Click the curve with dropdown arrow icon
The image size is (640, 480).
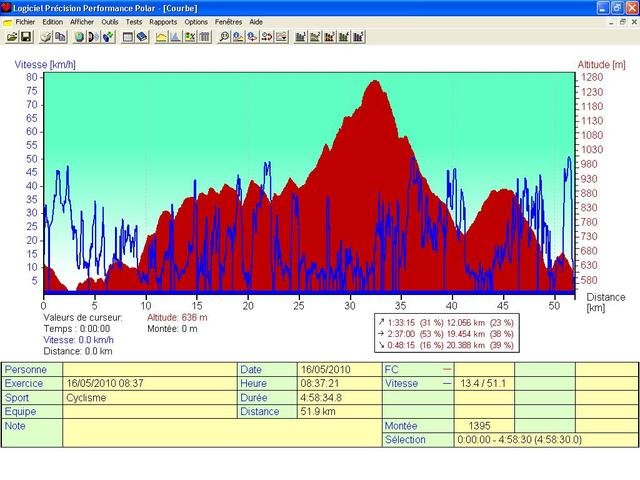[281, 37]
